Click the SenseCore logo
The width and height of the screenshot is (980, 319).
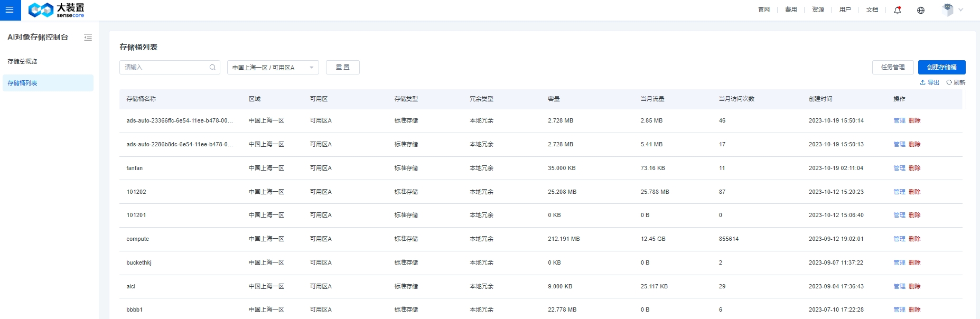[x=56, y=10]
